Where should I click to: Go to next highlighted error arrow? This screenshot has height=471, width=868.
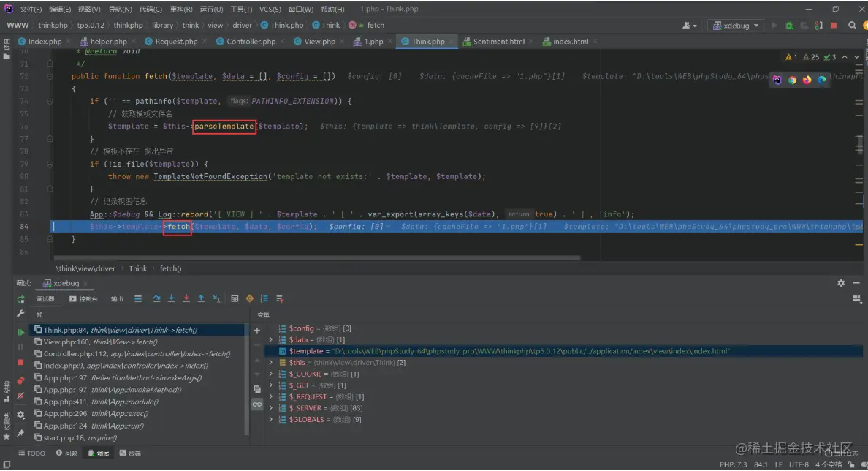point(856,57)
